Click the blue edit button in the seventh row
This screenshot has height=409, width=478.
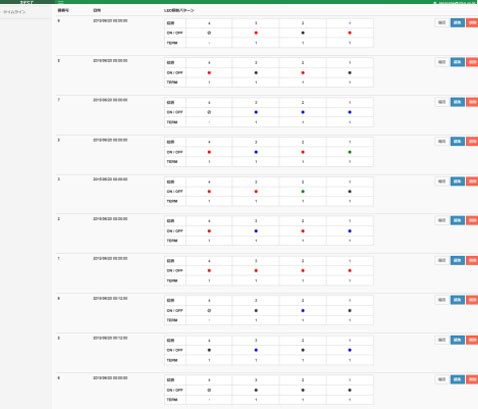[x=458, y=260]
